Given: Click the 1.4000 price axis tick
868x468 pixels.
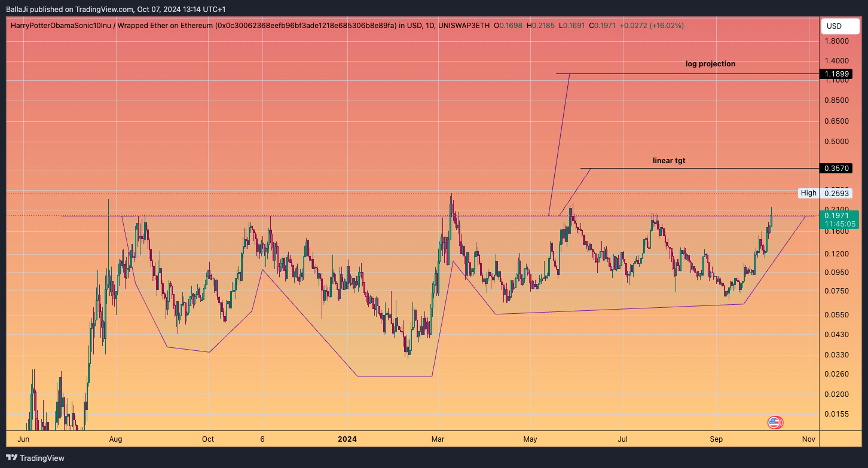Looking at the screenshot, I should [837, 61].
